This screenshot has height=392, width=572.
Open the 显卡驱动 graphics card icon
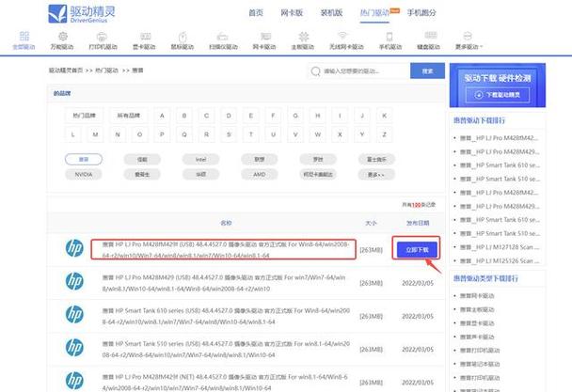pos(145,37)
